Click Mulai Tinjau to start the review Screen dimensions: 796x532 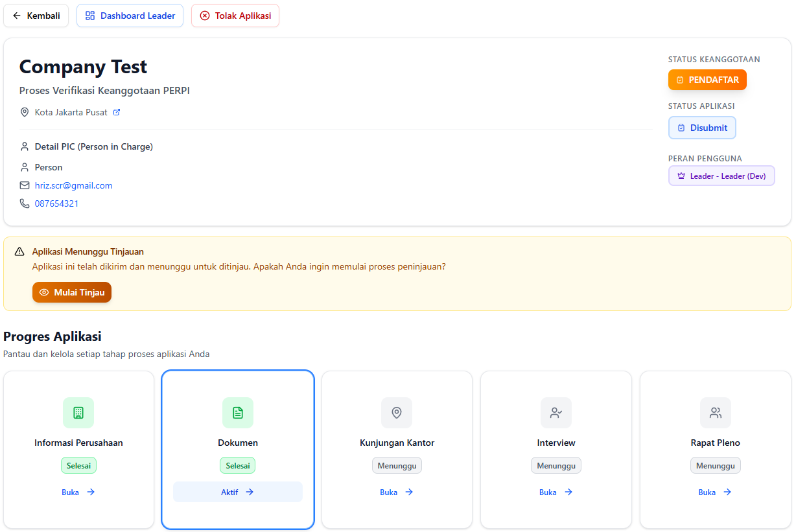tap(71, 292)
